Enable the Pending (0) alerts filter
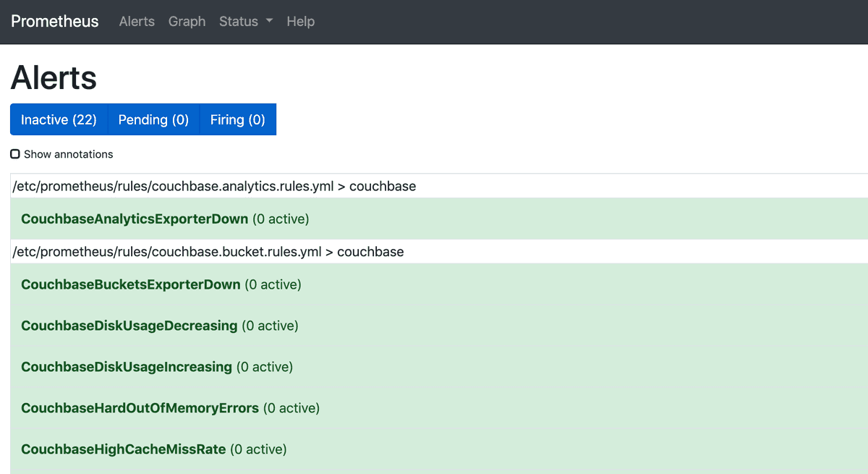868x474 pixels. 153,119
